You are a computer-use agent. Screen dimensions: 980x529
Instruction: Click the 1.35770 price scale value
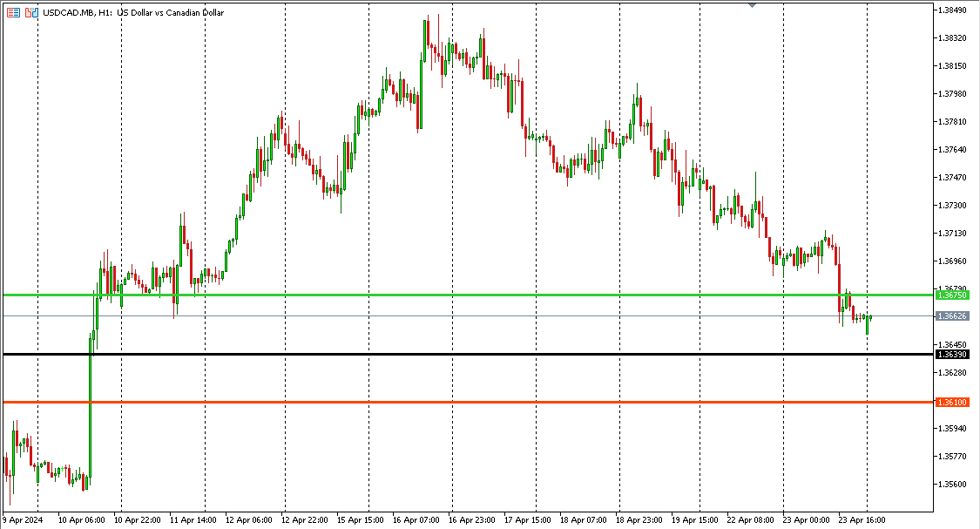click(952, 456)
